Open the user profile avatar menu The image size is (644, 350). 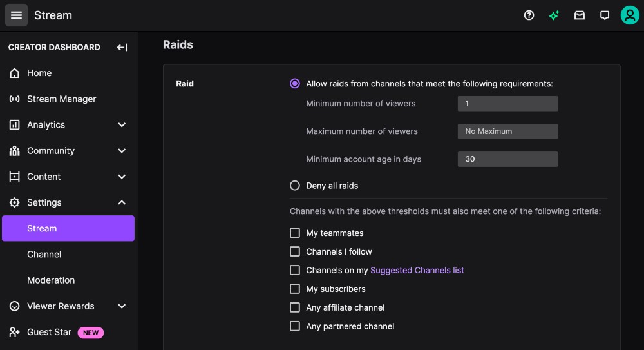coord(629,15)
